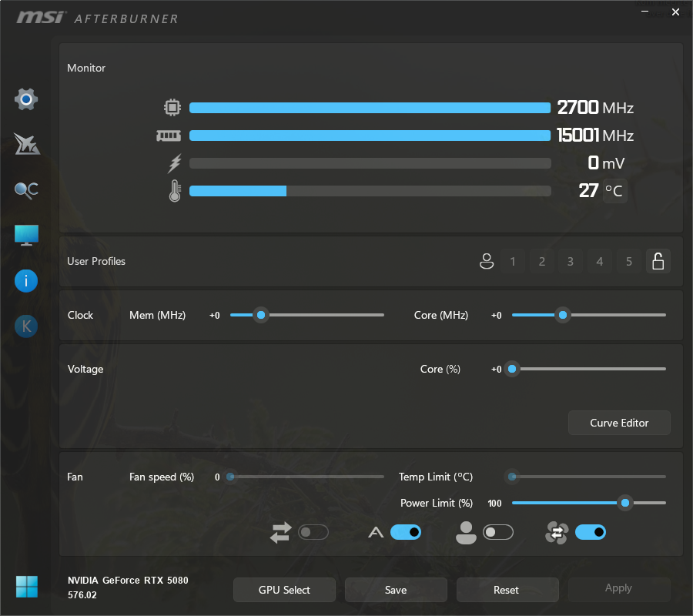Screen dimensions: 693x616
Task: Save the current settings
Action: (x=396, y=590)
